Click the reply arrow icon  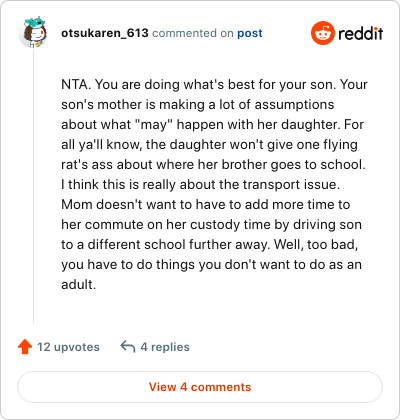click(x=128, y=346)
